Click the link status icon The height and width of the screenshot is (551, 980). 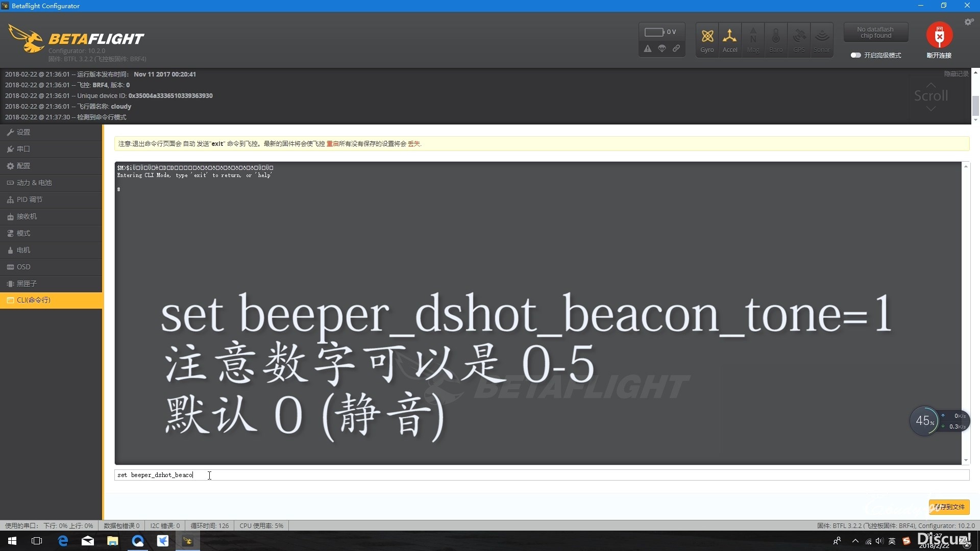676,48
